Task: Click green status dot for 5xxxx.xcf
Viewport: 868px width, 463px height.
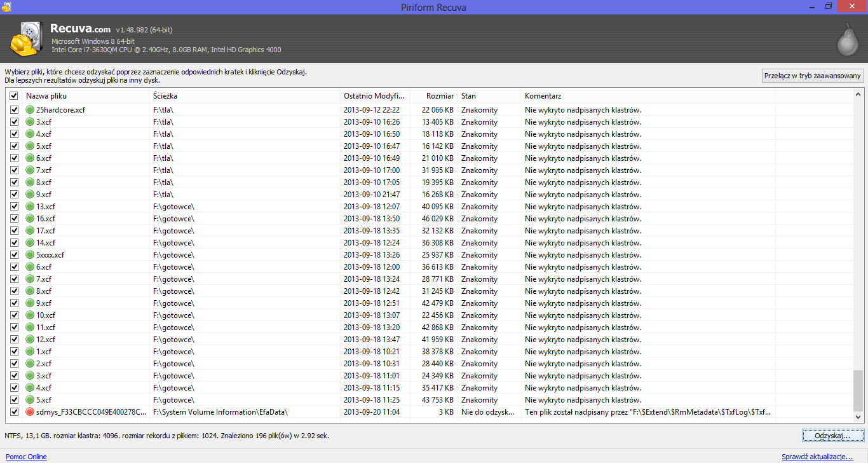Action: point(30,255)
